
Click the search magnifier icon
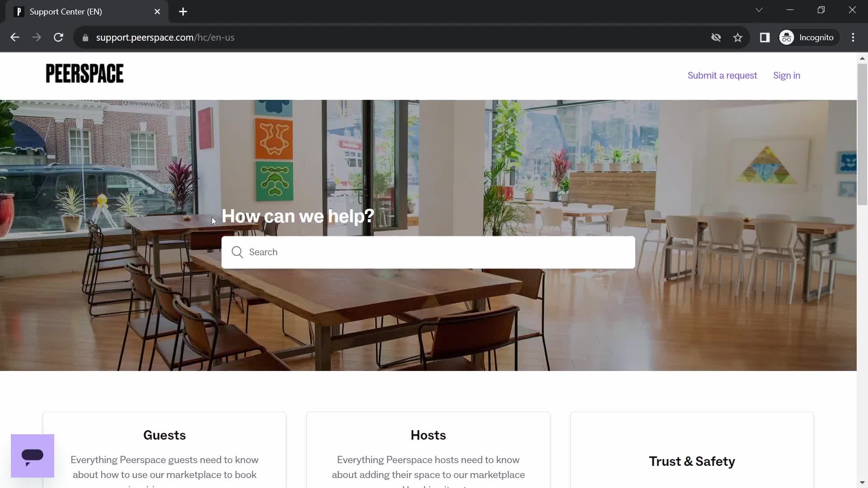(237, 252)
